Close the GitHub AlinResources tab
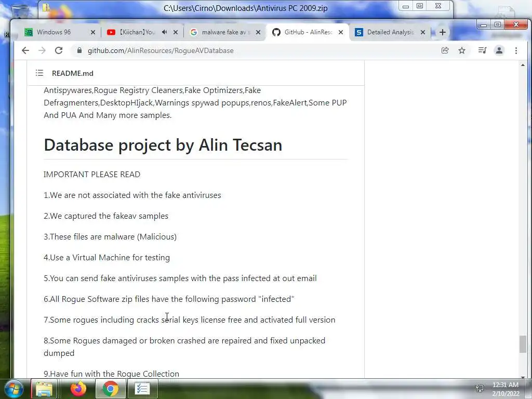532x399 pixels. [x=341, y=32]
